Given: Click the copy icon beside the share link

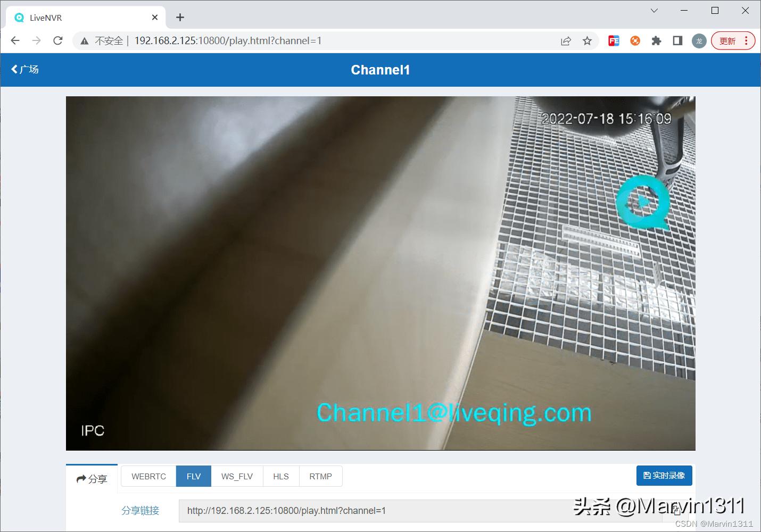Looking at the screenshot, I should (676, 511).
